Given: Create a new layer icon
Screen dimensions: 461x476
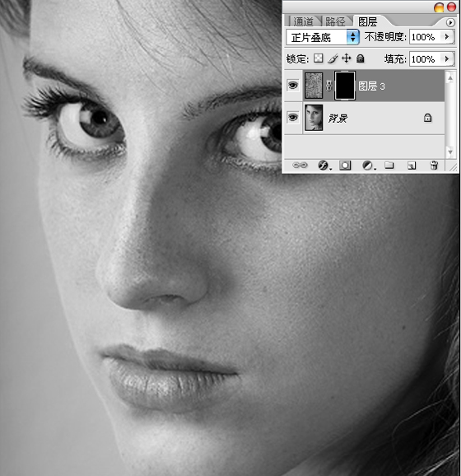Looking at the screenshot, I should (x=412, y=166).
